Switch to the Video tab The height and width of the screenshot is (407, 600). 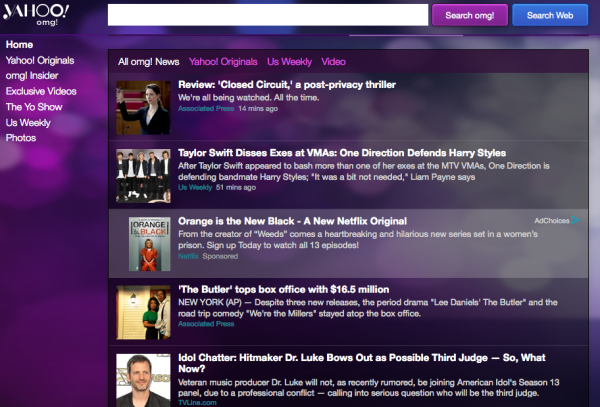[x=333, y=62]
